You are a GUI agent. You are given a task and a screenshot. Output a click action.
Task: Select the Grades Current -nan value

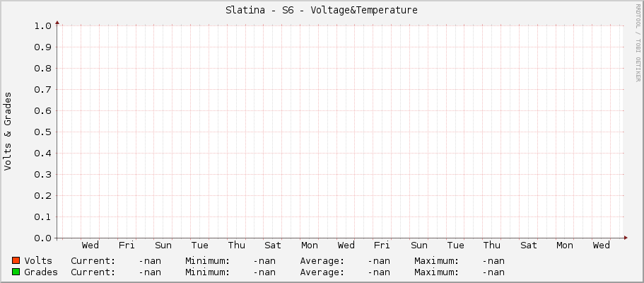pos(150,272)
